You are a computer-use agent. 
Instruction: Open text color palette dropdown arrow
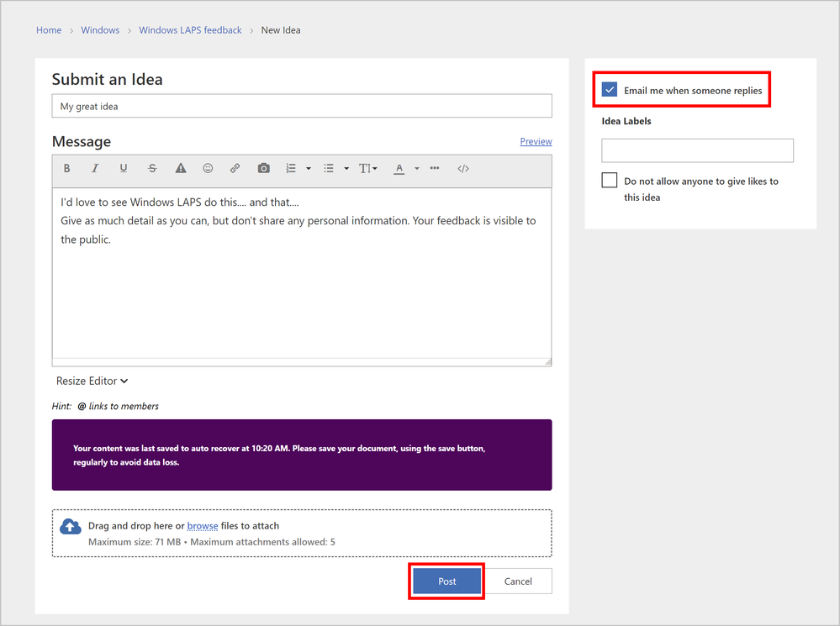pyautogui.click(x=417, y=169)
